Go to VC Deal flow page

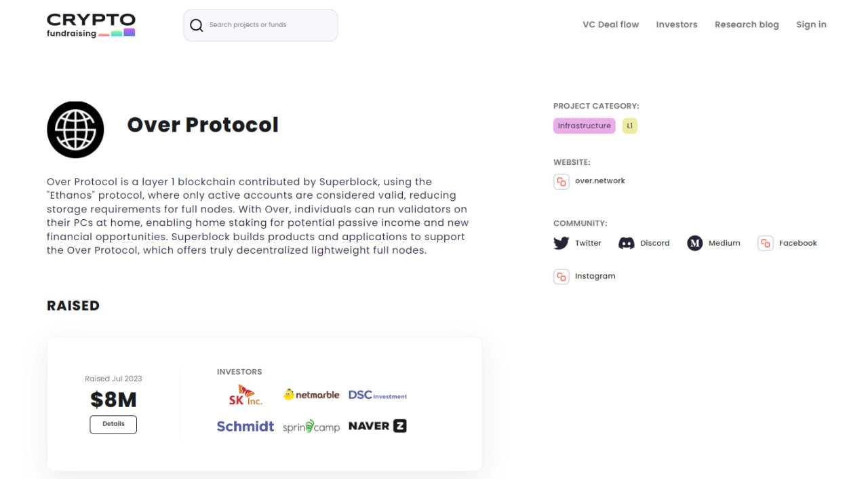[610, 24]
